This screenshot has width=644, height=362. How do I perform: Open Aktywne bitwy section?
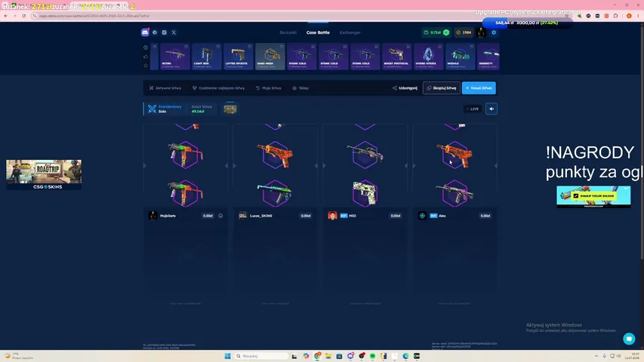(x=165, y=87)
